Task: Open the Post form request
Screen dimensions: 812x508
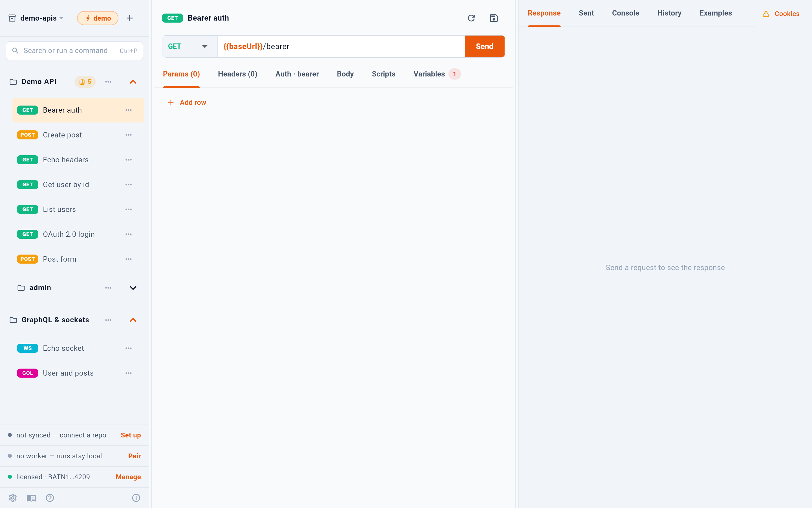Action: click(78, 259)
